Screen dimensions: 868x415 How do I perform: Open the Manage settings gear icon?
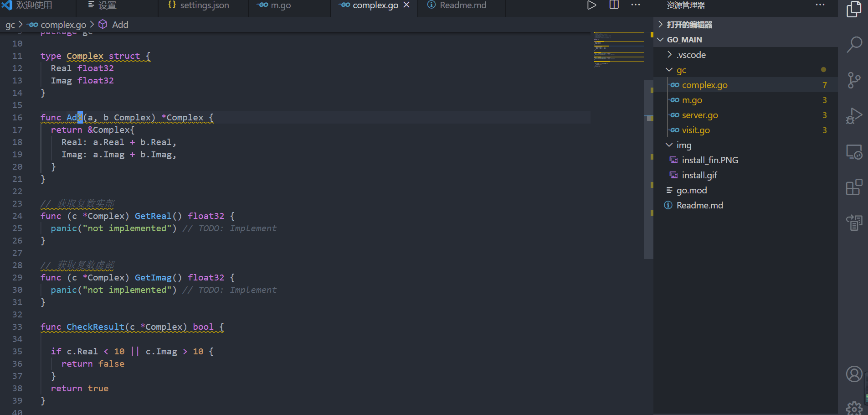tap(854, 407)
